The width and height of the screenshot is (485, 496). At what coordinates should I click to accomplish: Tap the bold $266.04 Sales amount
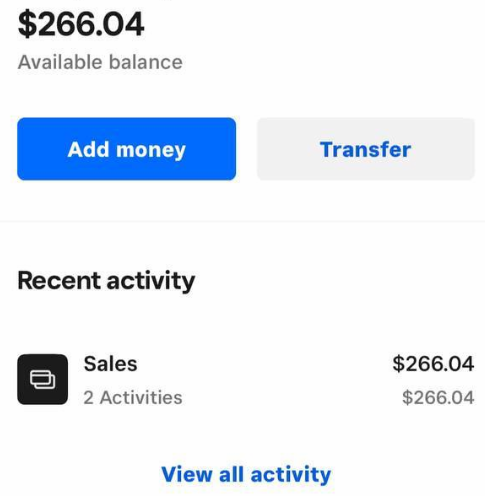[x=433, y=363]
